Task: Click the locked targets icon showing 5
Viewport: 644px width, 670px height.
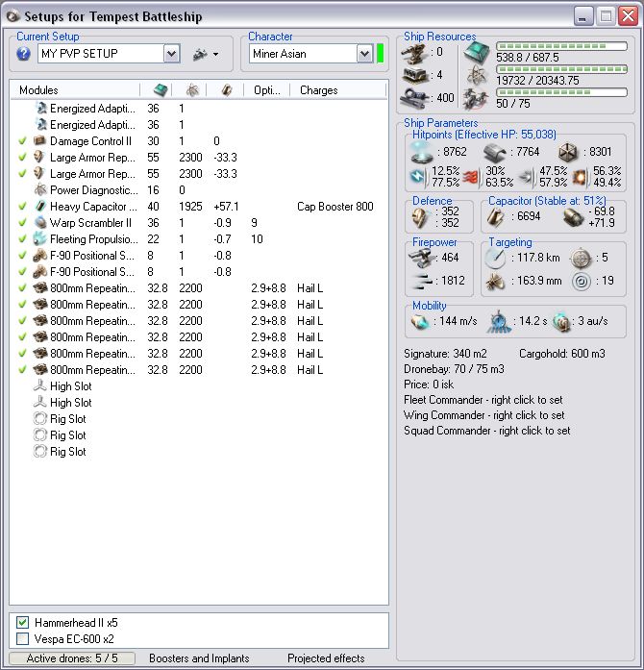Action: click(x=581, y=258)
